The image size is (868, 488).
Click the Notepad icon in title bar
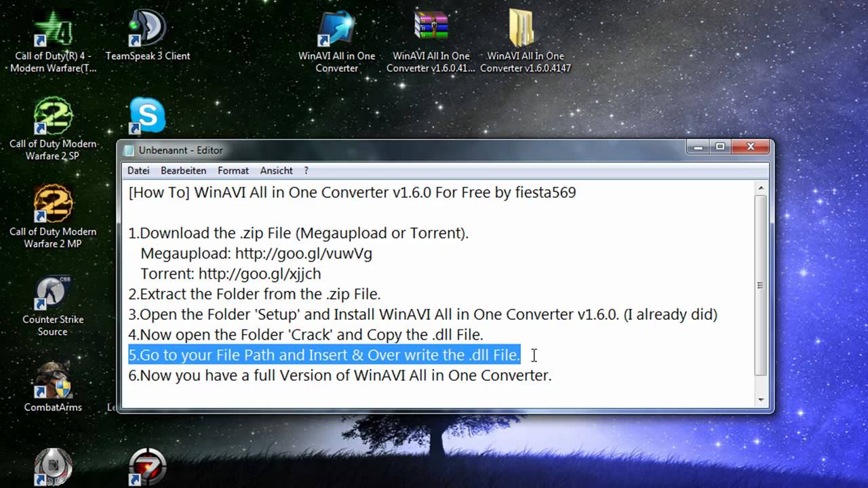click(130, 150)
